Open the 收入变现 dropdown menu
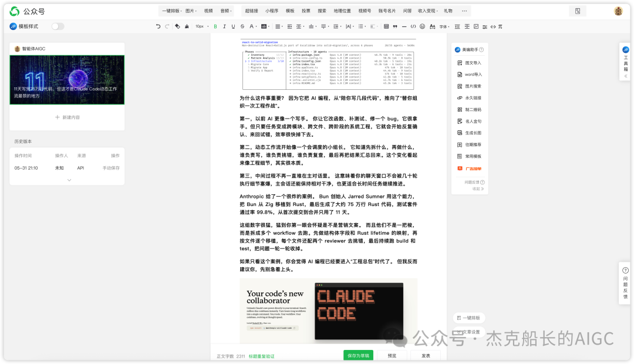Screen dimensions: 634x364 point(428,11)
